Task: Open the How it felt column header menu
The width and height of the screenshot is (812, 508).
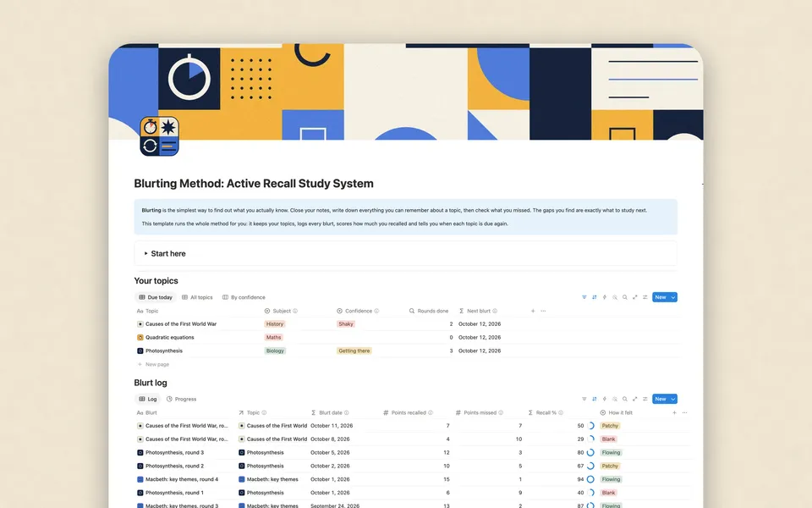Action: click(x=617, y=412)
